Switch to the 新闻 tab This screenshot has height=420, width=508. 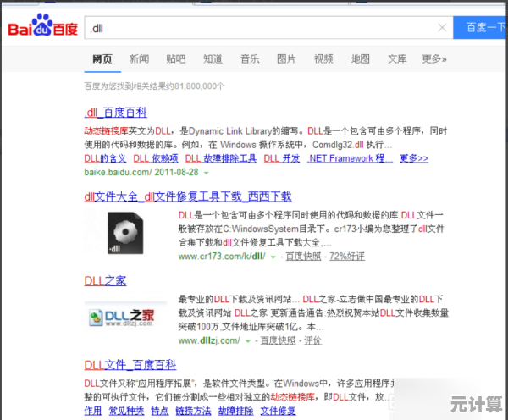pos(140,59)
